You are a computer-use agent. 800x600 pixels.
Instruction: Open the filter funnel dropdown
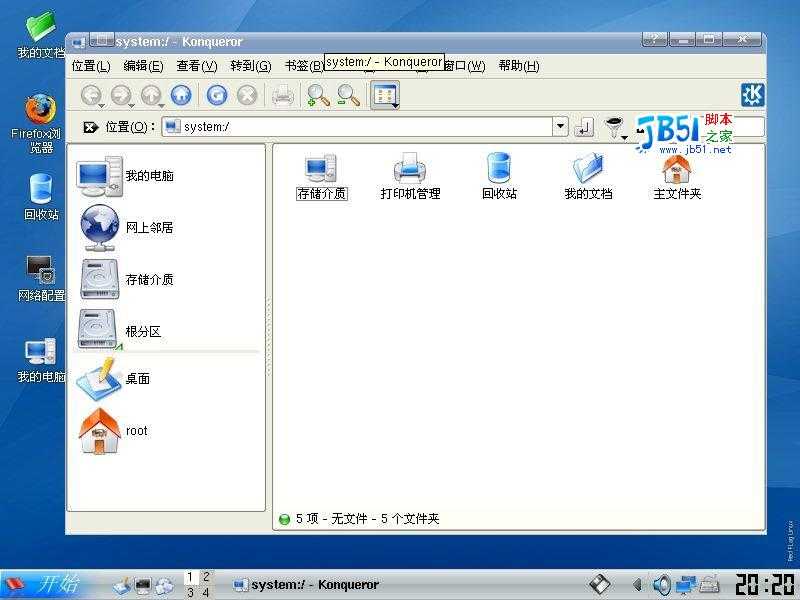coord(615,127)
